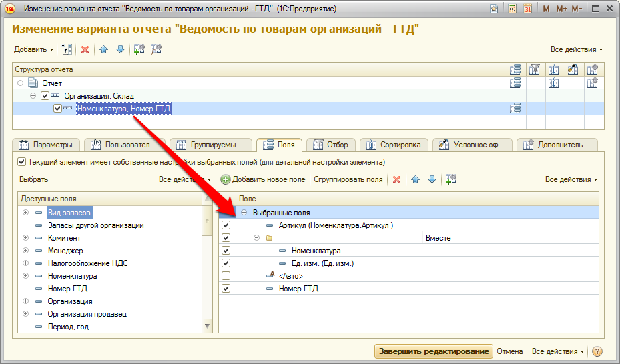620x364 pixels.
Task: Expand Менеджер available field
Action: click(x=26, y=250)
